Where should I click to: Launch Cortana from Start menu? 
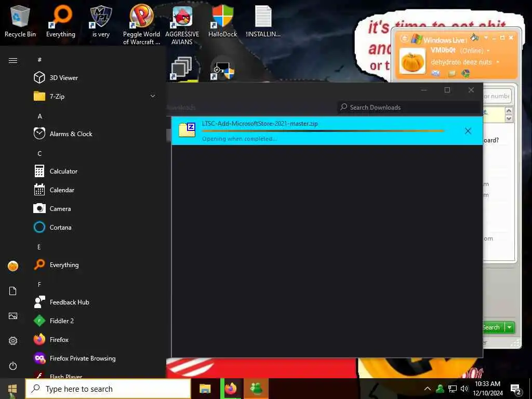click(96, 228)
